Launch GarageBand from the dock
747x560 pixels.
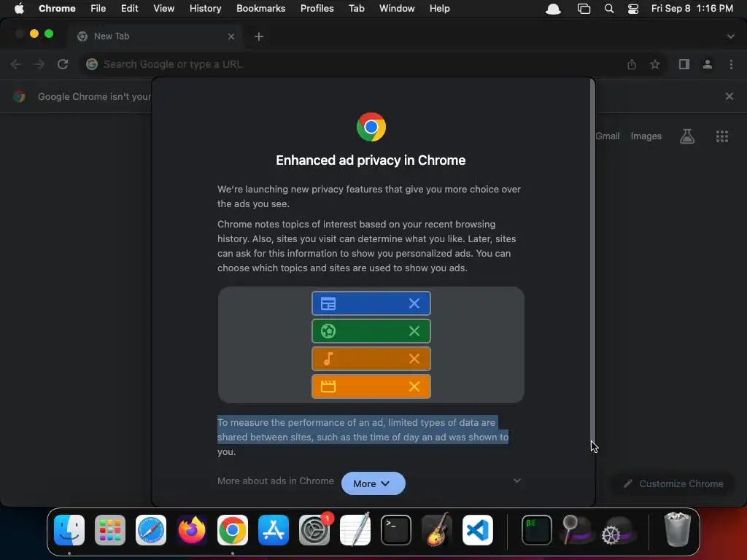437,530
